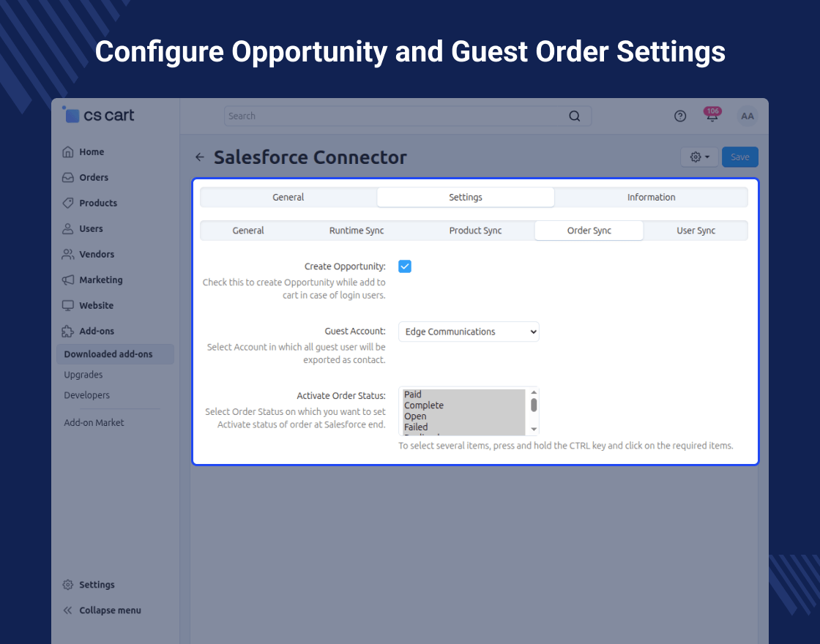820x644 pixels.
Task: Switch to the Settings sub-tab General
Action: coord(248,231)
